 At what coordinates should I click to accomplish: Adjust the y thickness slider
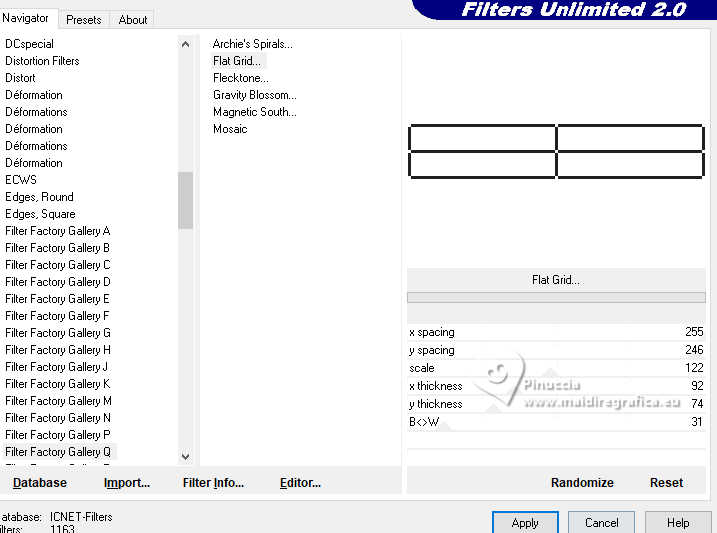tap(556, 404)
